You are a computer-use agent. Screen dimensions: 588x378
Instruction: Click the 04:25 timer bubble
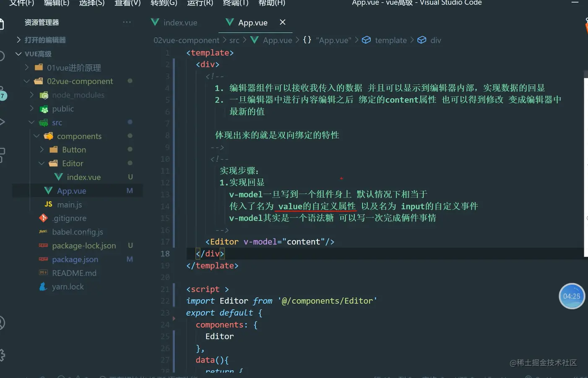(572, 296)
